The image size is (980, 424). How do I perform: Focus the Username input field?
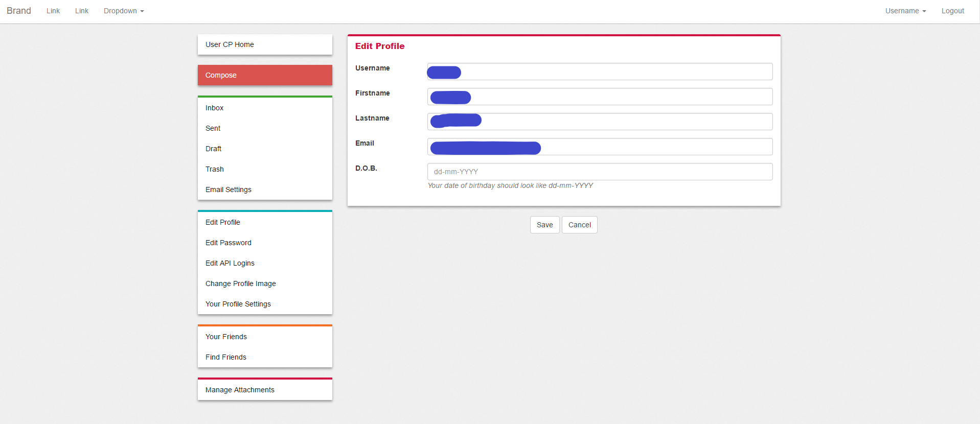(600, 72)
